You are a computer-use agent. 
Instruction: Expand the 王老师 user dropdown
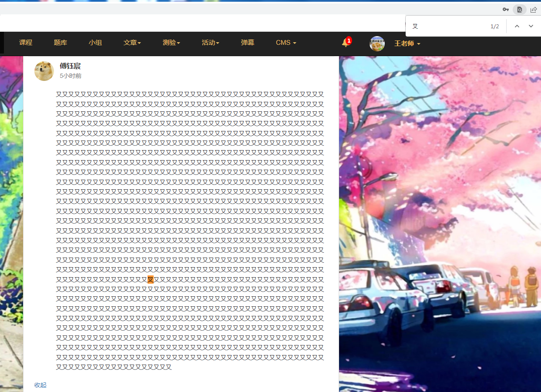pos(407,44)
